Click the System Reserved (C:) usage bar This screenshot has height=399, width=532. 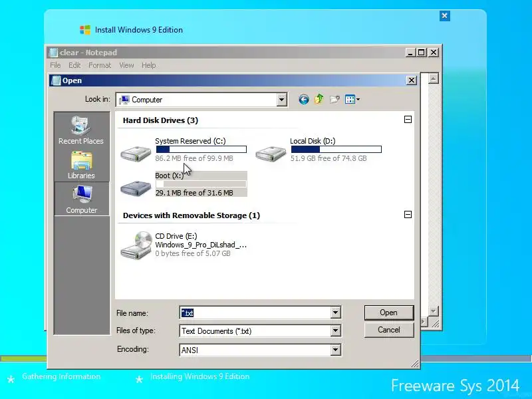pos(201,149)
